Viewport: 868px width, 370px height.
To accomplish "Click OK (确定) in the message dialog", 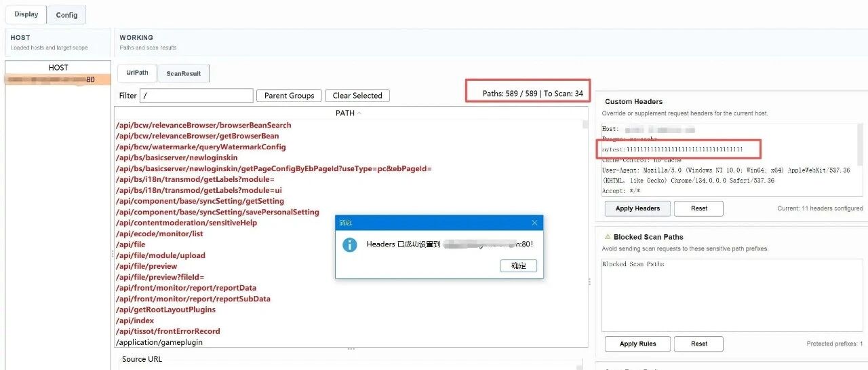I will pyautogui.click(x=518, y=265).
